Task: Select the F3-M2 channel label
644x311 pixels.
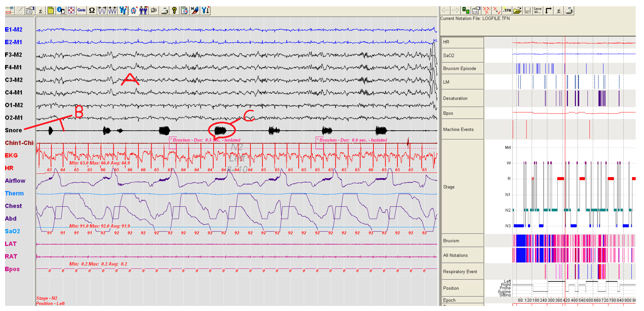Action: click(14, 55)
